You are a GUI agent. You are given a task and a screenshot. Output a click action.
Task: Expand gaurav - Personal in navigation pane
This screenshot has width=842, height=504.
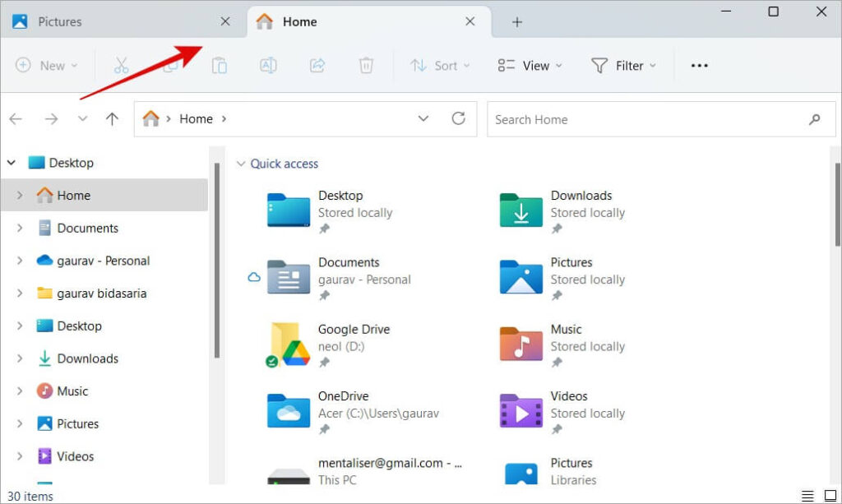(x=20, y=261)
